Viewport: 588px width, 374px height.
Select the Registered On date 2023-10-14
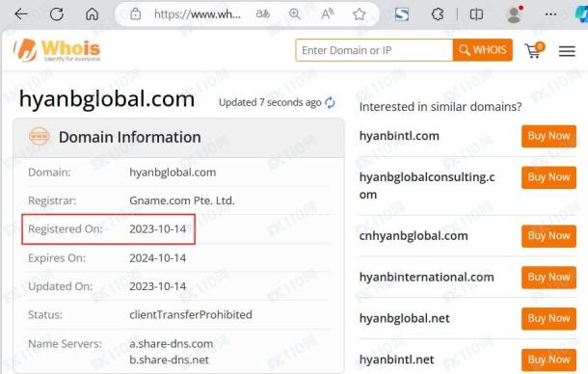(x=157, y=228)
